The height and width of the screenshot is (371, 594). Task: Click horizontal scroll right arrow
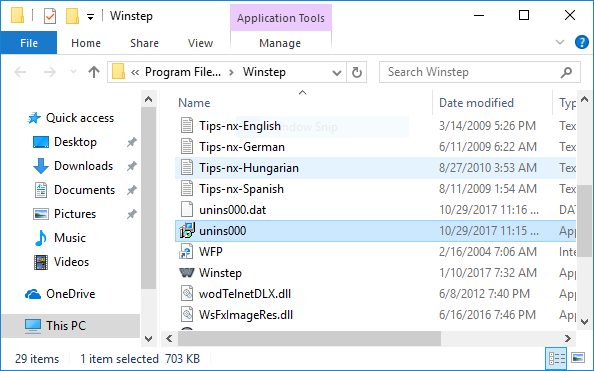tap(567, 338)
